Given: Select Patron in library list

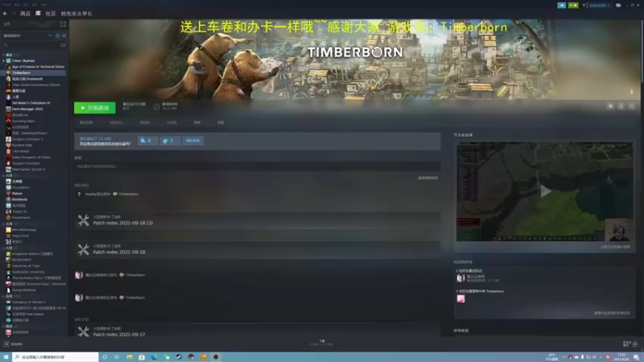Looking at the screenshot, I should 17,193.
